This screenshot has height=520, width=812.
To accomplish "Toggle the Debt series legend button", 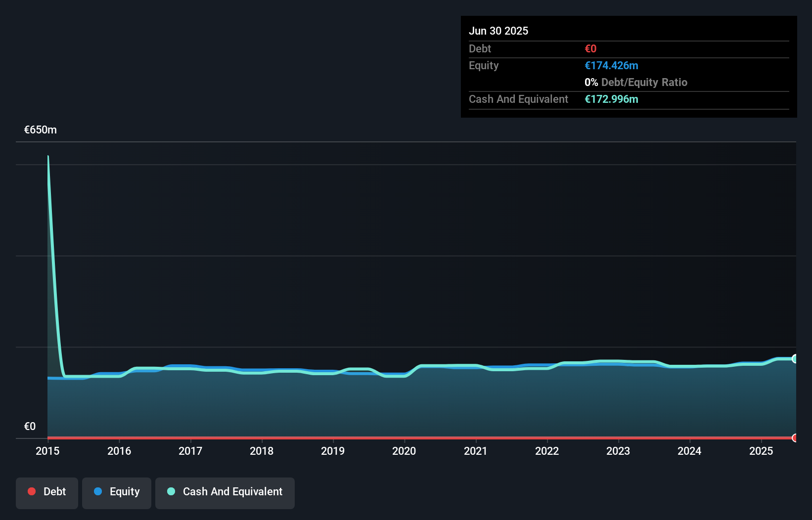I will 47,492.
